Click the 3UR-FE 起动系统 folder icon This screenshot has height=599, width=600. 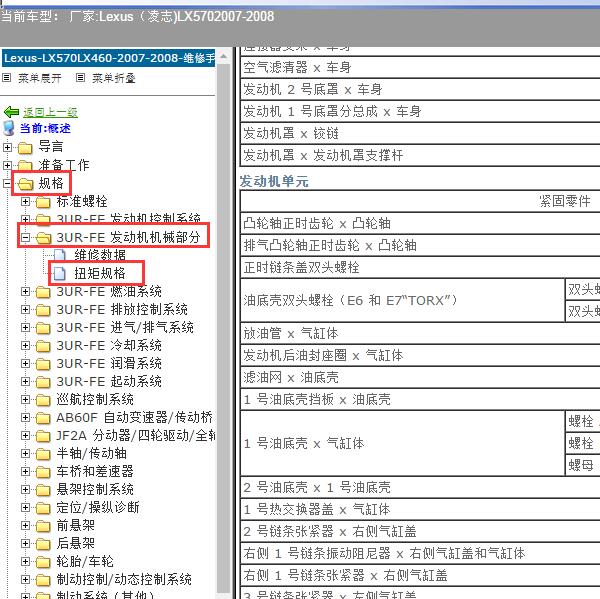tap(43, 382)
